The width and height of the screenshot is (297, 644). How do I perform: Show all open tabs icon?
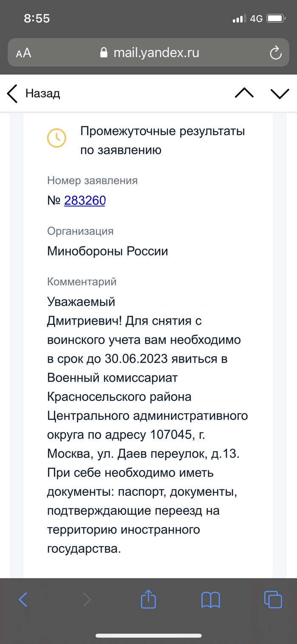[x=273, y=599]
